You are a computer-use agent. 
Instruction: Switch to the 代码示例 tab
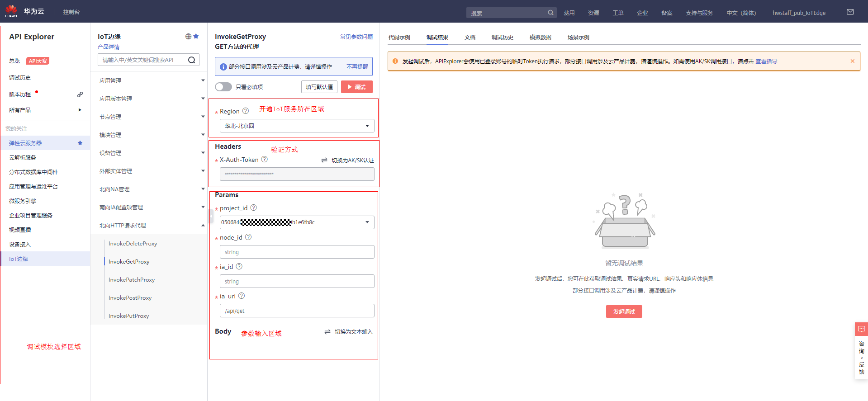point(399,37)
